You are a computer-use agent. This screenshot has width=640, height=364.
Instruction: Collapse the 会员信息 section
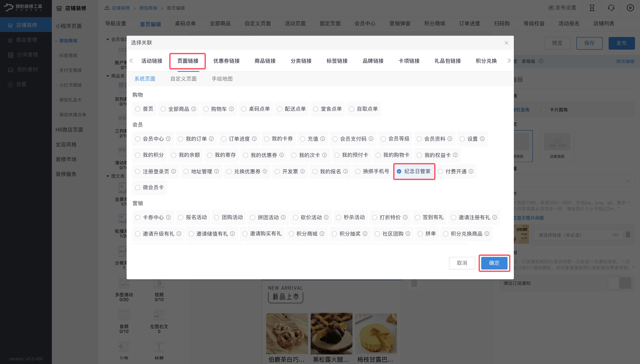point(108,39)
